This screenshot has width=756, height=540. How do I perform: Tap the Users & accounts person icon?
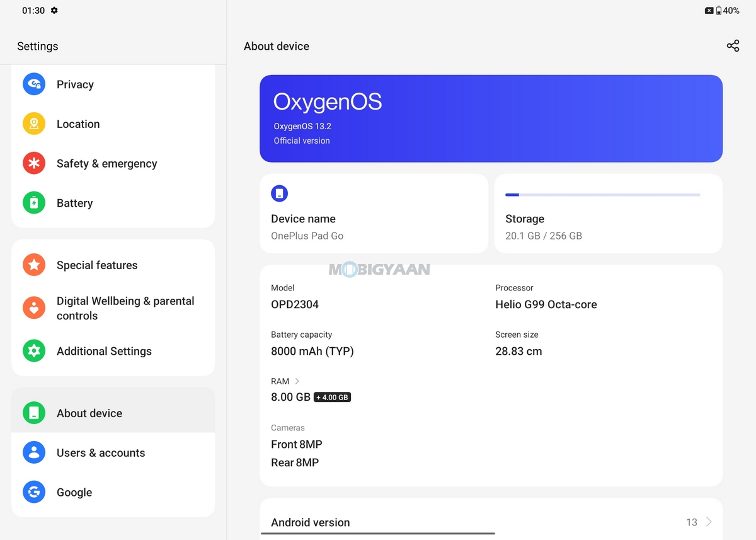click(x=34, y=452)
